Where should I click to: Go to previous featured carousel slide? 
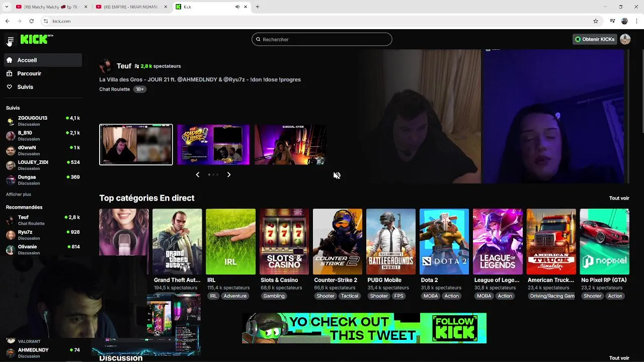point(197,174)
